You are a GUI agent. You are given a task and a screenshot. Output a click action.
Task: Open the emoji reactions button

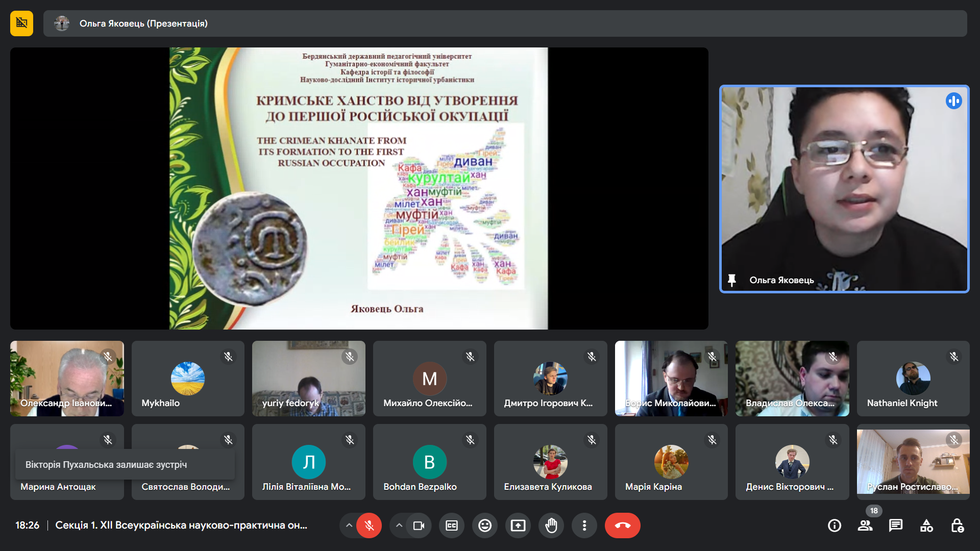(x=484, y=525)
